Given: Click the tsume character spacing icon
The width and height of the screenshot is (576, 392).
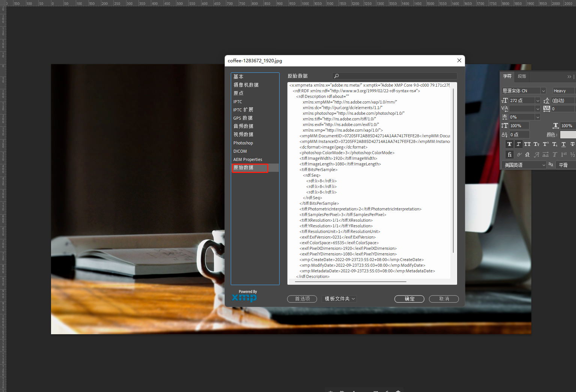Looking at the screenshot, I should point(504,117).
